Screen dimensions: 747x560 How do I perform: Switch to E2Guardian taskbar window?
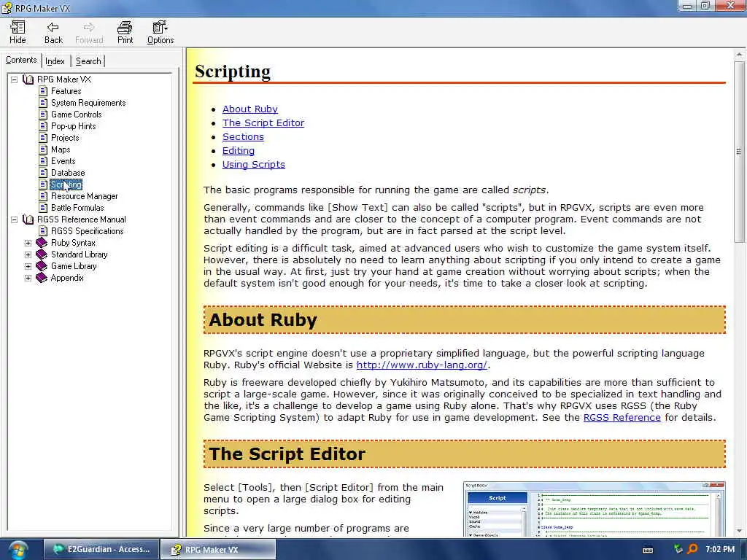pyautogui.click(x=101, y=549)
